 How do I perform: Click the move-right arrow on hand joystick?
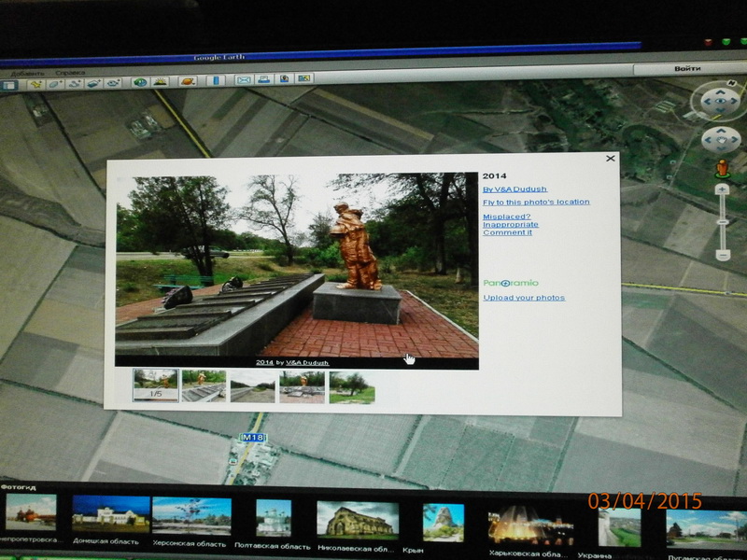pos(735,139)
